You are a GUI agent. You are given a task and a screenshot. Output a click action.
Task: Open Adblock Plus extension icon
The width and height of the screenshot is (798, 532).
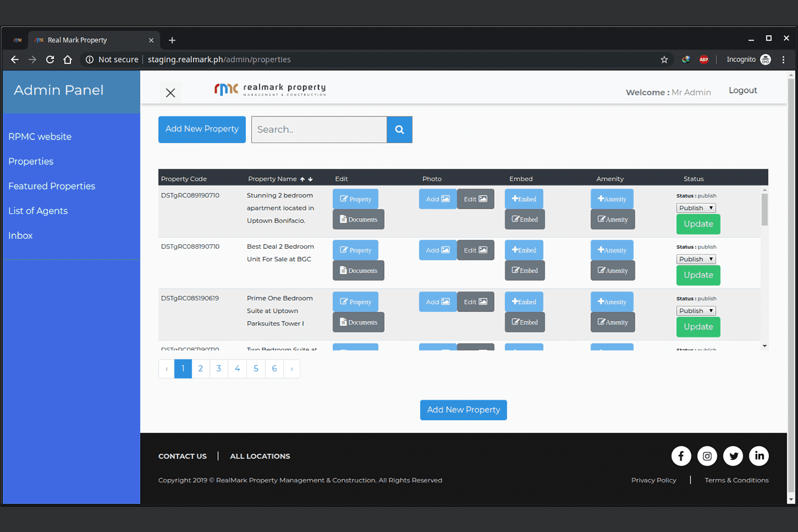[x=703, y=59]
